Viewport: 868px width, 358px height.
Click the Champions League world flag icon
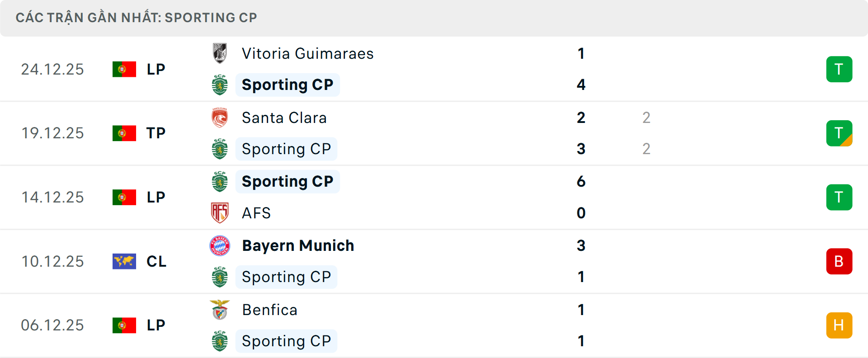[124, 261]
